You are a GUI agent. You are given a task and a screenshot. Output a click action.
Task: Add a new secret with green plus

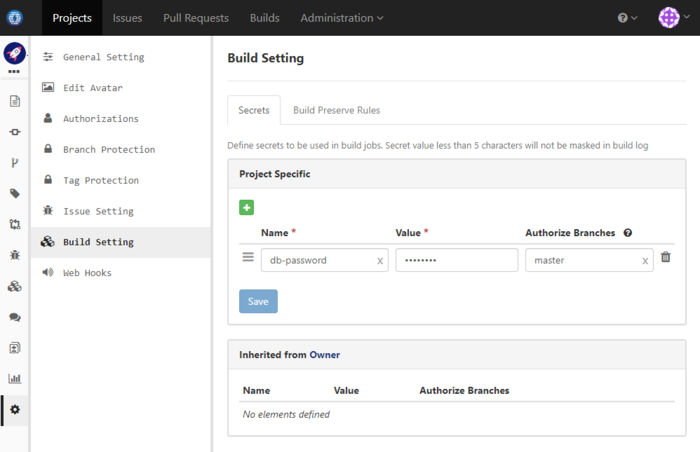(x=247, y=207)
